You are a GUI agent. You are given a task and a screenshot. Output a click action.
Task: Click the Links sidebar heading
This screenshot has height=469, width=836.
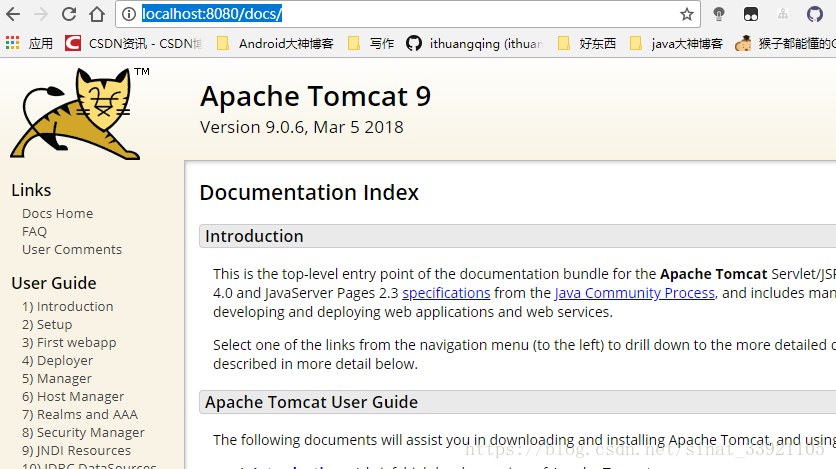tap(31, 190)
